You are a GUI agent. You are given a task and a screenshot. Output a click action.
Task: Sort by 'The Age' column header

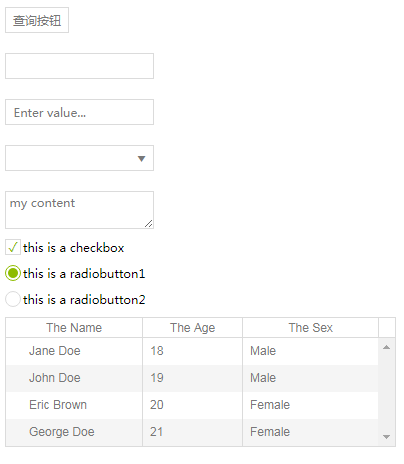point(193,328)
